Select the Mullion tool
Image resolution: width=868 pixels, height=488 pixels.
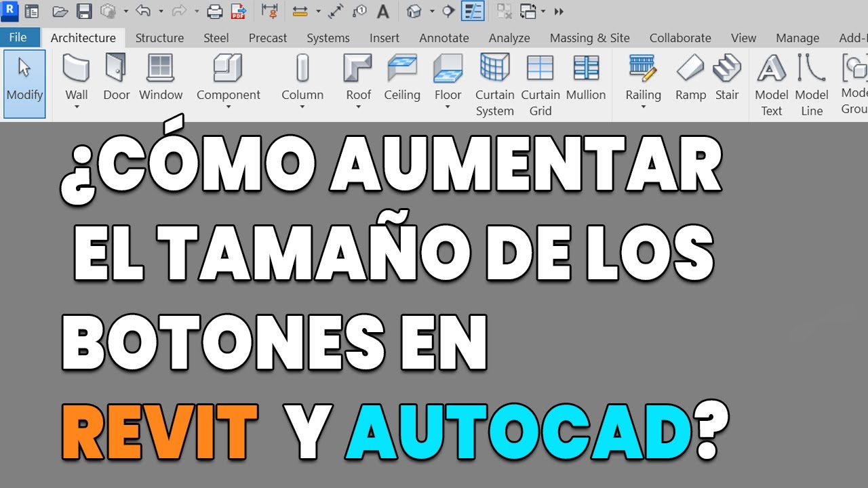586,77
